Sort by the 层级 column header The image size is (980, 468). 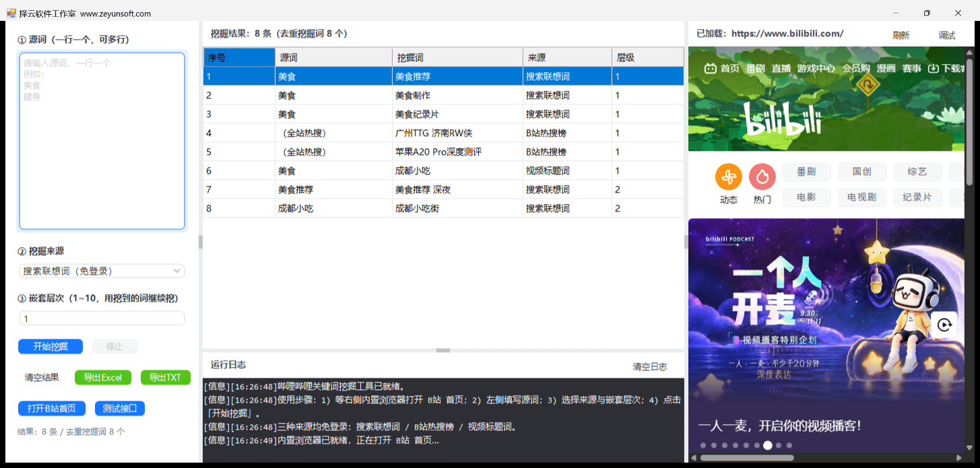[647, 57]
